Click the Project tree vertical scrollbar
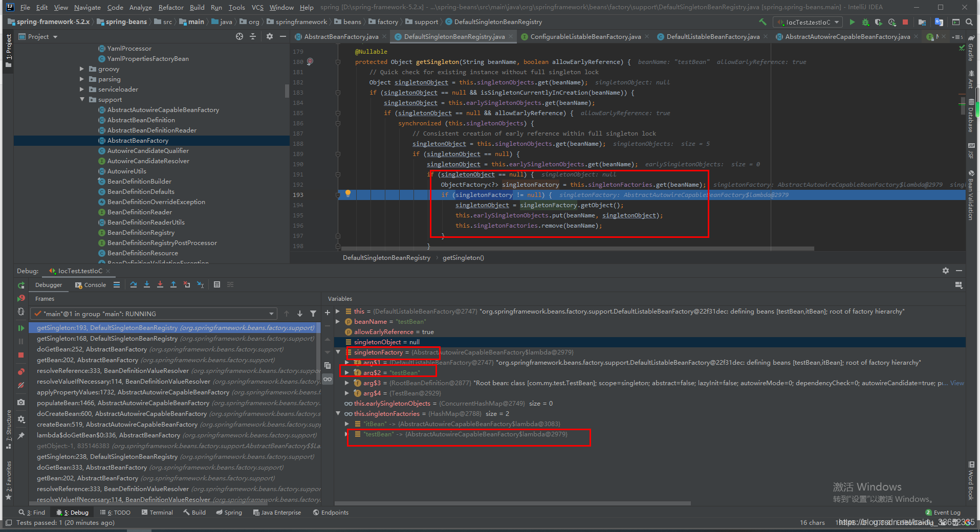 287,90
